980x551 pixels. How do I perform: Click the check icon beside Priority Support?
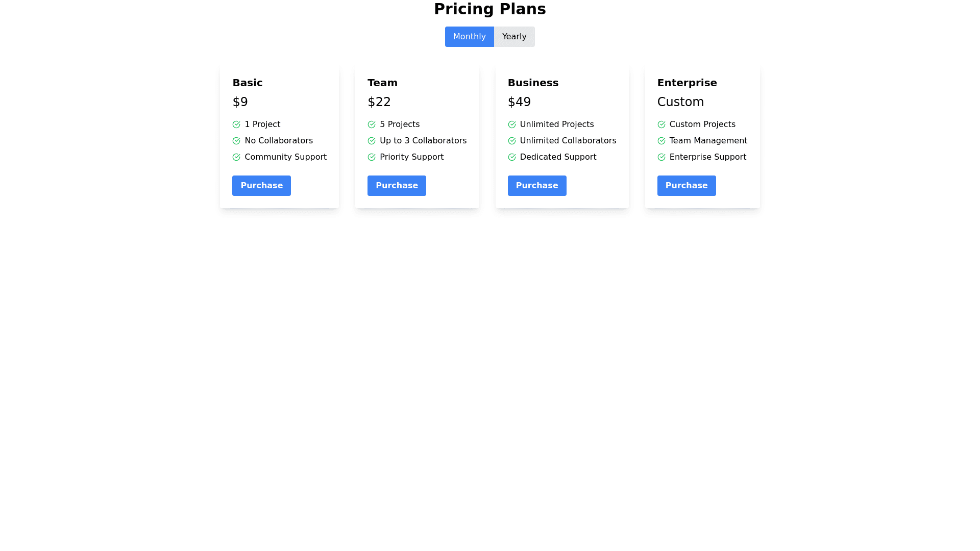[x=371, y=157]
